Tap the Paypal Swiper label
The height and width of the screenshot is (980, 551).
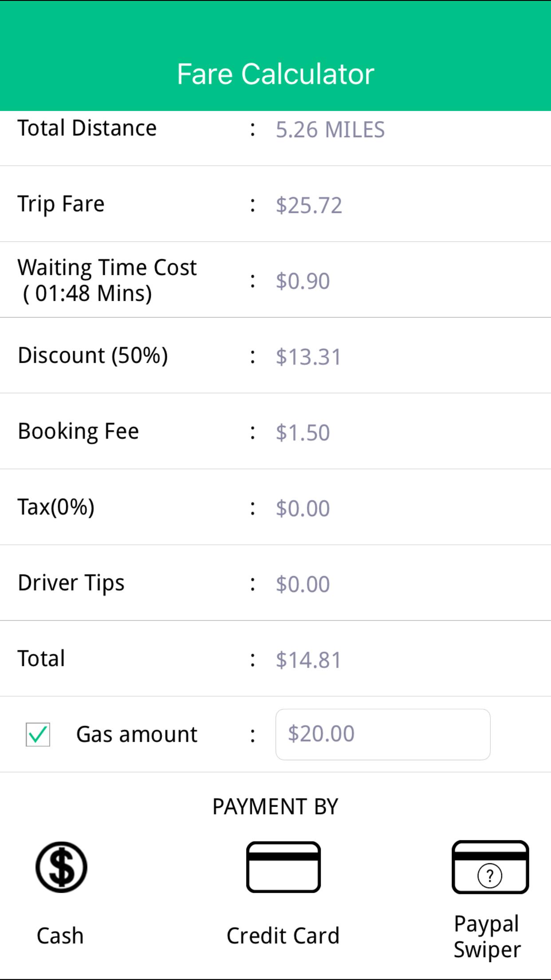487,937
